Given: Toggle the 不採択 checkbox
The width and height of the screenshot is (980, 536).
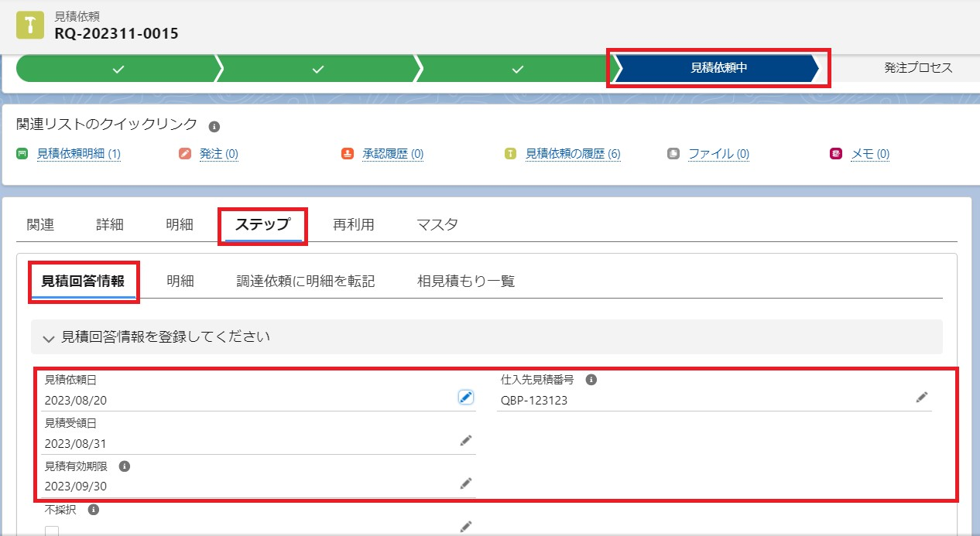Looking at the screenshot, I should point(52,531).
